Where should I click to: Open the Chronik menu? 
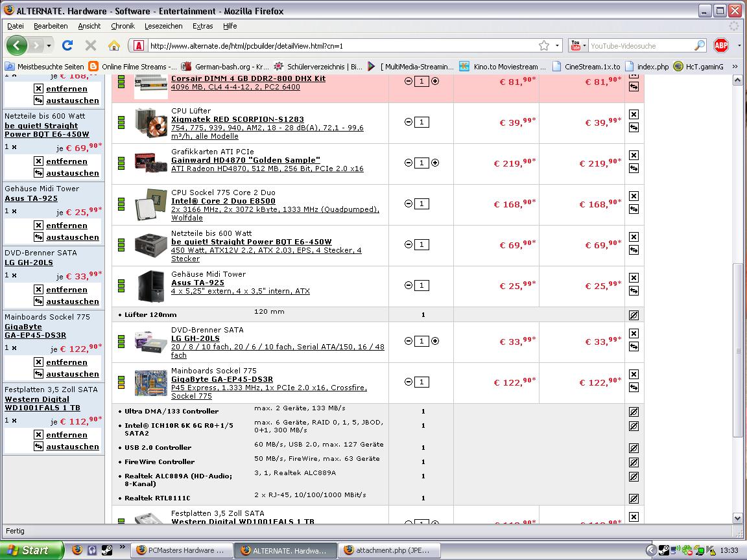click(123, 26)
